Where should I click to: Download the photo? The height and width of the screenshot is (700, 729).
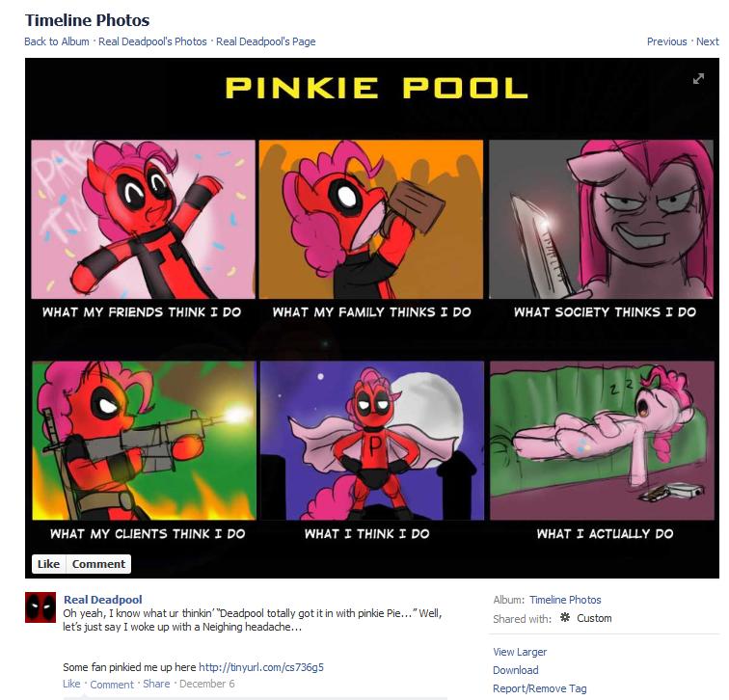516,670
